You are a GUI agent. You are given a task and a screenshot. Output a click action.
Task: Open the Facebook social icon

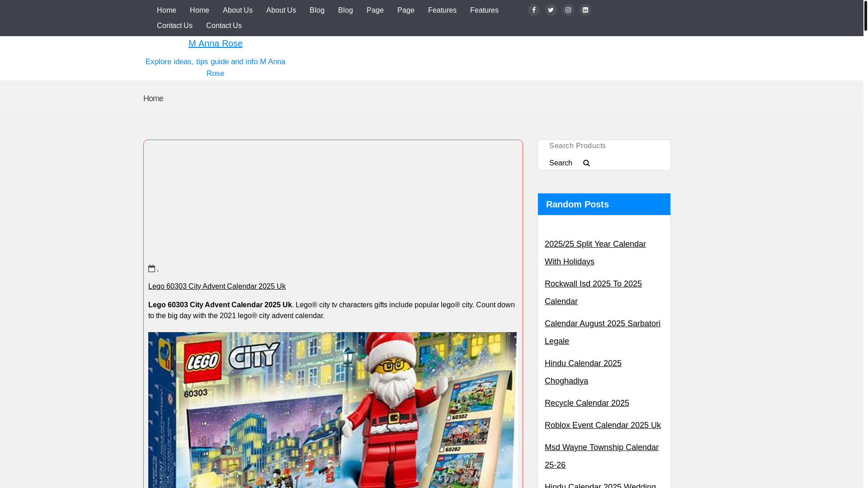[534, 10]
